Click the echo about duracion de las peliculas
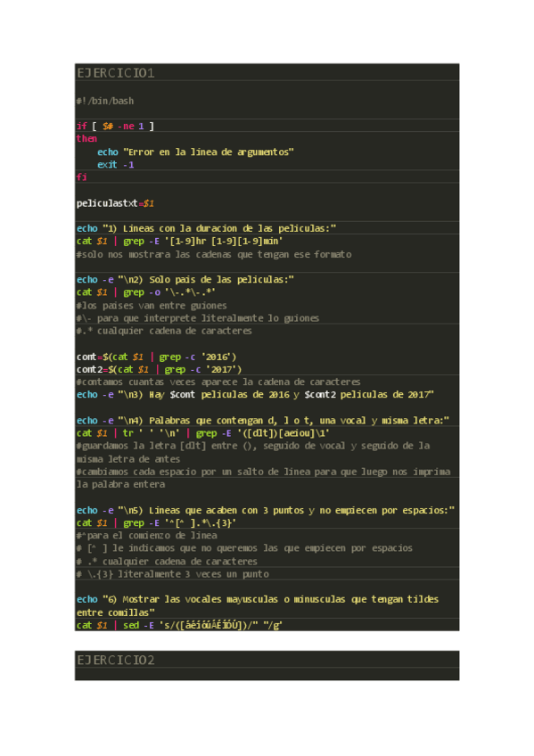The width and height of the screenshot is (534, 756). coord(206,228)
